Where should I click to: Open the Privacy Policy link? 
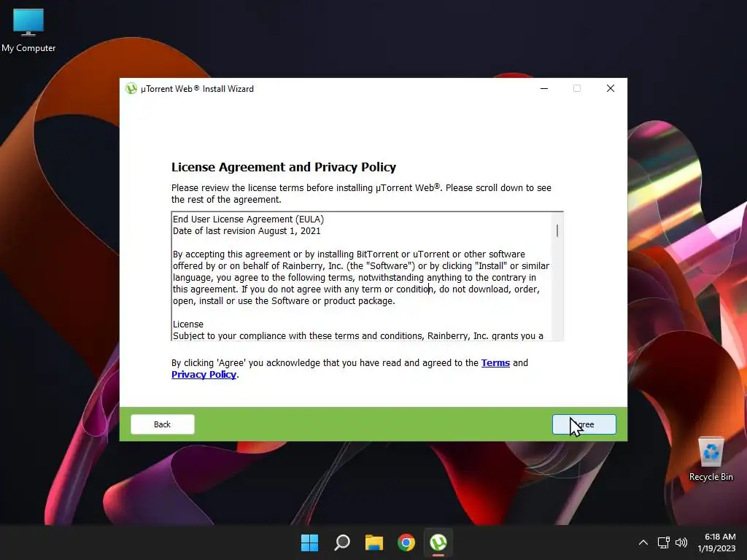click(204, 375)
